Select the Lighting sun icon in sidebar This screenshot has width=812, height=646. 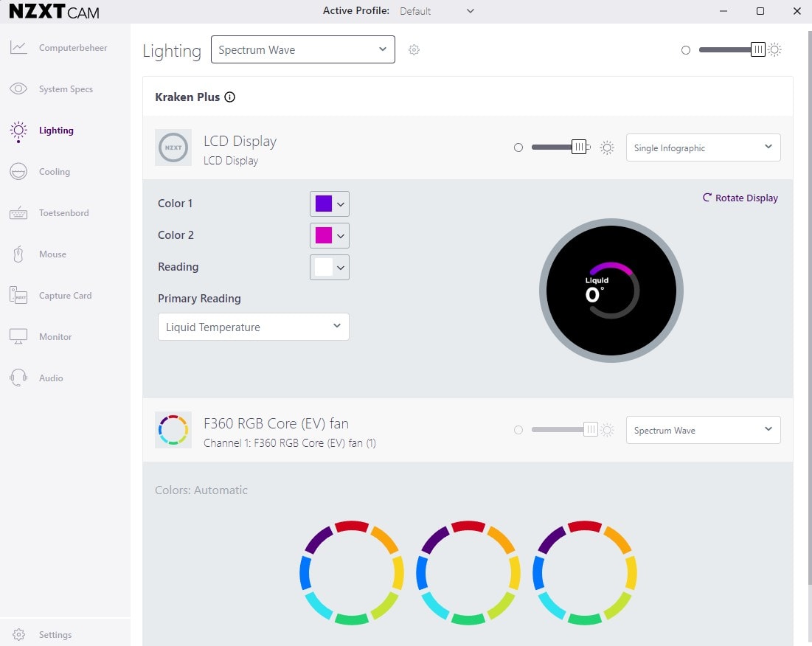(18, 131)
